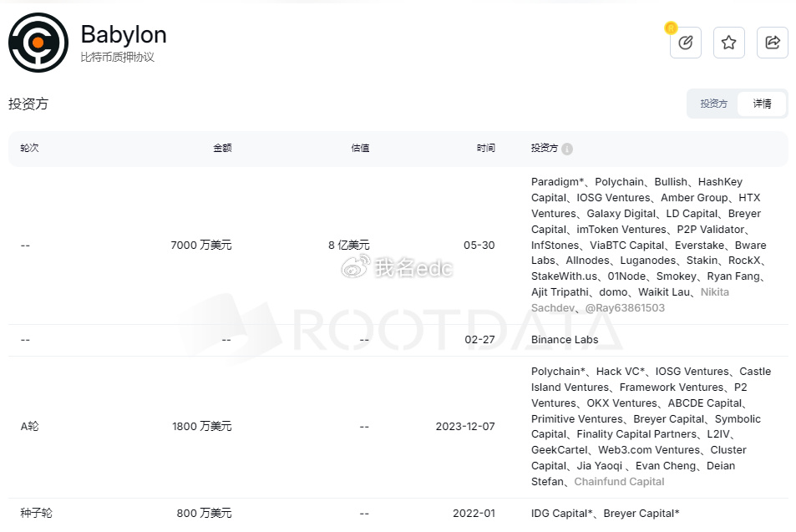This screenshot has width=796, height=532.
Task: Click the 比特币质押协议 subtitle
Action: click(117, 57)
